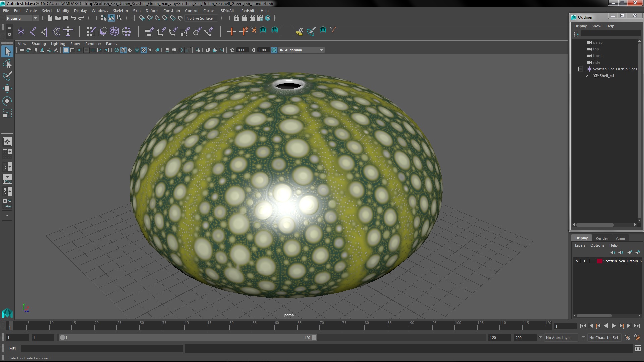Go to start of playback range

point(583,326)
